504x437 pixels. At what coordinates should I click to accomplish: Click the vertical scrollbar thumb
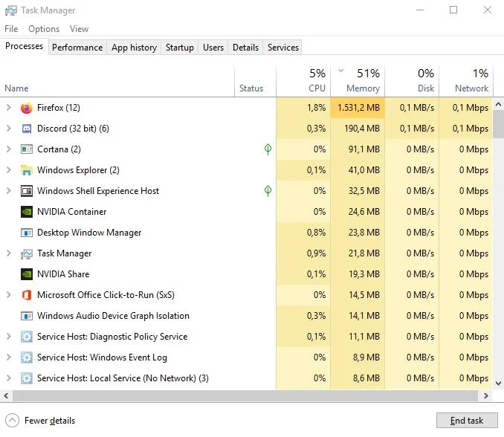[x=498, y=124]
